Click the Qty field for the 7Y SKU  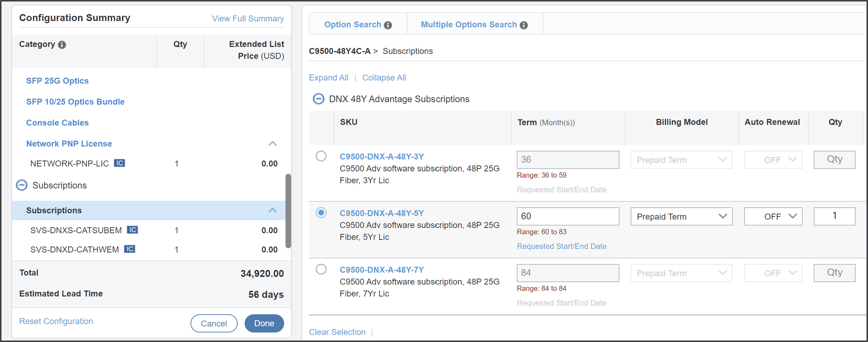(x=835, y=273)
